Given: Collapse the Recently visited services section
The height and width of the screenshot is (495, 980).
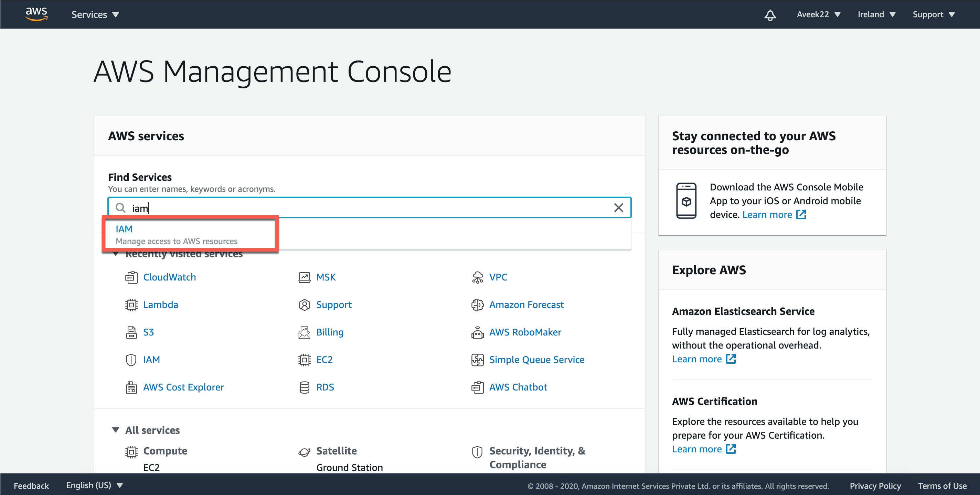Looking at the screenshot, I should pos(116,253).
